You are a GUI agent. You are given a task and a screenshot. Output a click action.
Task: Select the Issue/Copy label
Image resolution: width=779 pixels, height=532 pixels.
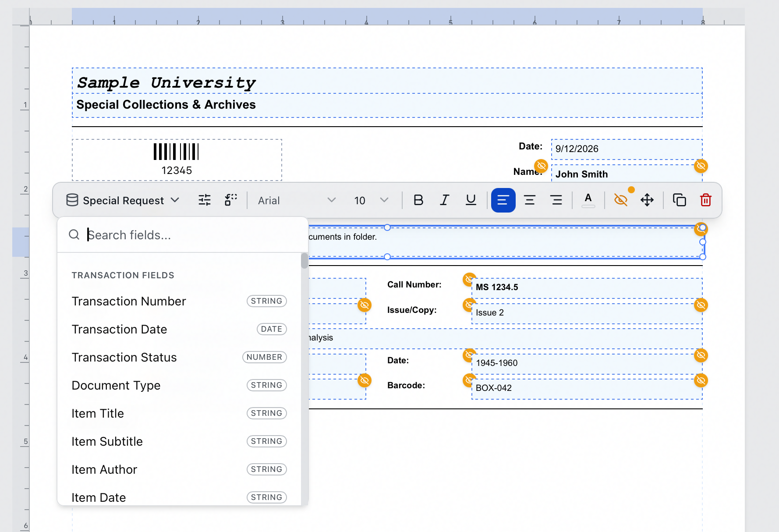pyautogui.click(x=412, y=310)
